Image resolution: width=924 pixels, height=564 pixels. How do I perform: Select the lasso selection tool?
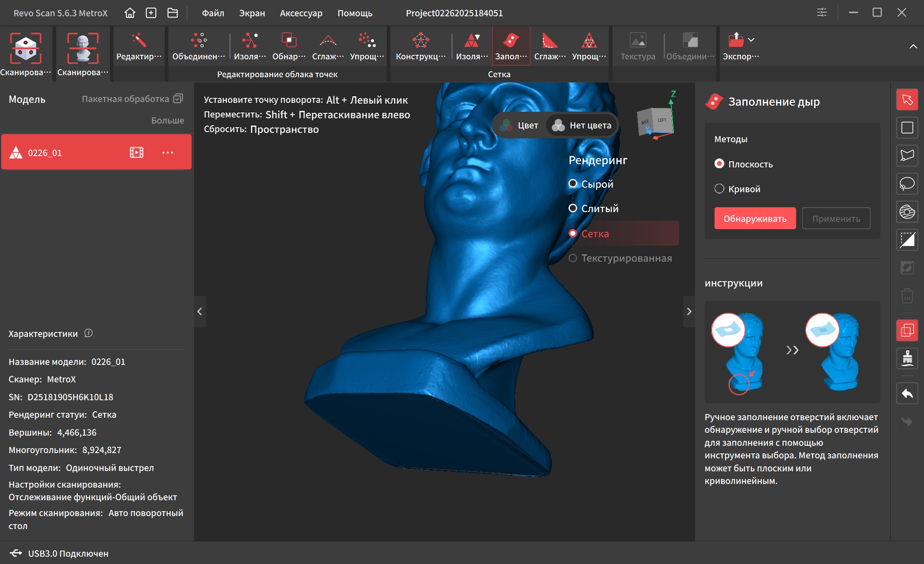[x=907, y=184]
